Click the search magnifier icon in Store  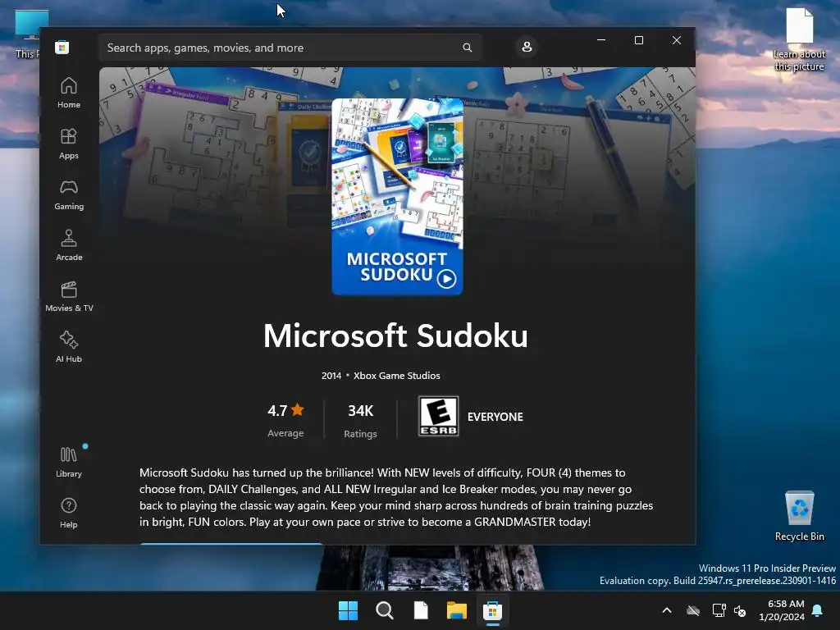(467, 48)
